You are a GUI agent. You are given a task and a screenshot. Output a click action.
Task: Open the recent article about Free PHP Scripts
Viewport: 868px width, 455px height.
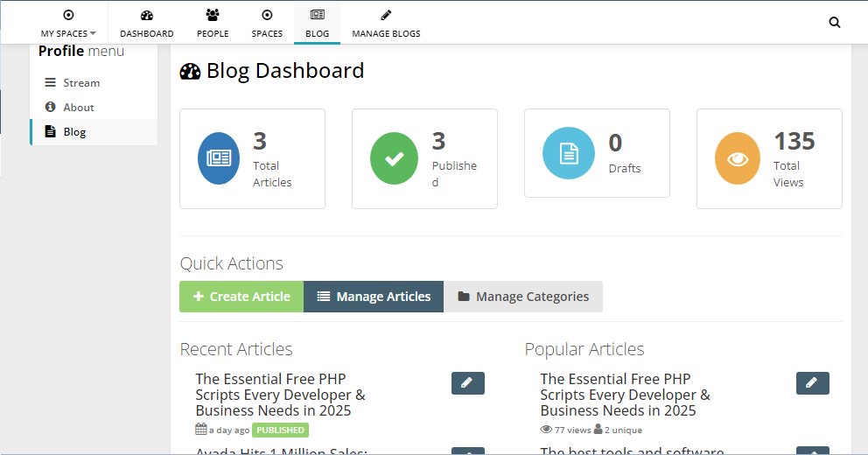[280, 395]
